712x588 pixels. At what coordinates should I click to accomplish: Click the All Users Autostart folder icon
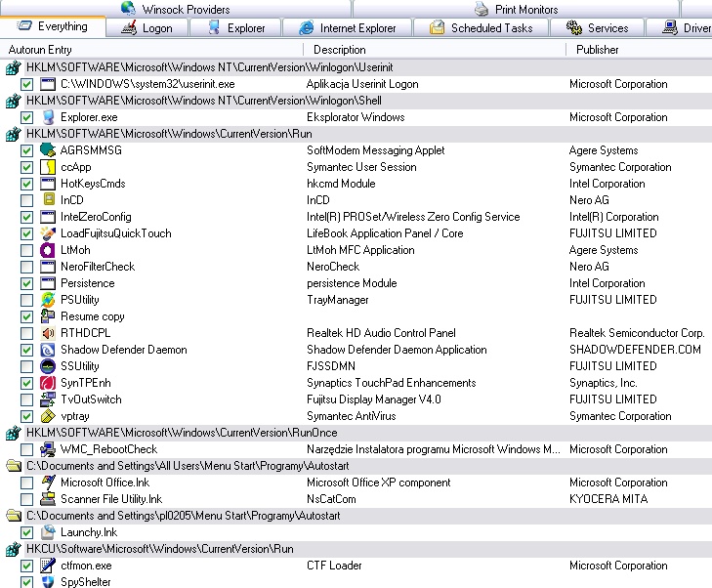point(14,466)
